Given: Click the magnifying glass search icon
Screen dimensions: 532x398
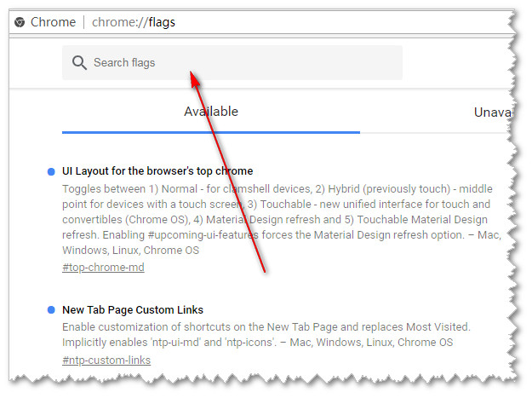Looking at the screenshot, I should coord(79,63).
